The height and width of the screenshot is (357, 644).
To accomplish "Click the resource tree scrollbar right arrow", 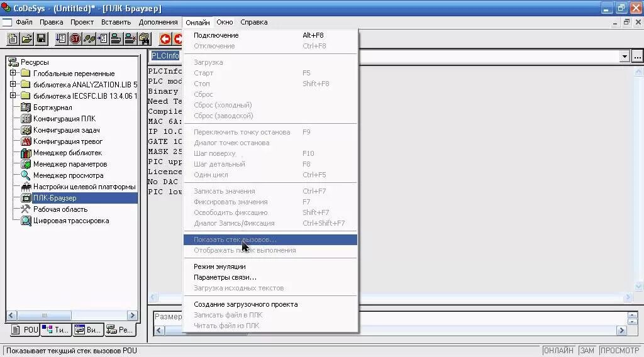I will pos(132,316).
